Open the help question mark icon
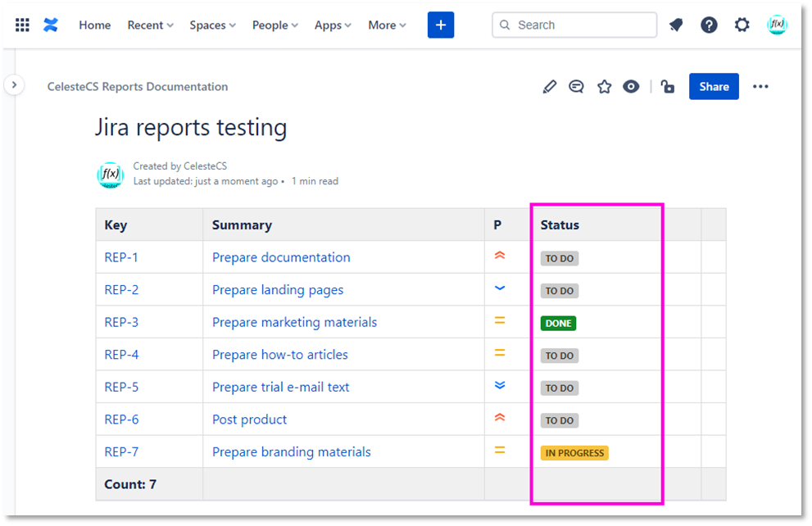The width and height of the screenshot is (812, 526). point(709,25)
